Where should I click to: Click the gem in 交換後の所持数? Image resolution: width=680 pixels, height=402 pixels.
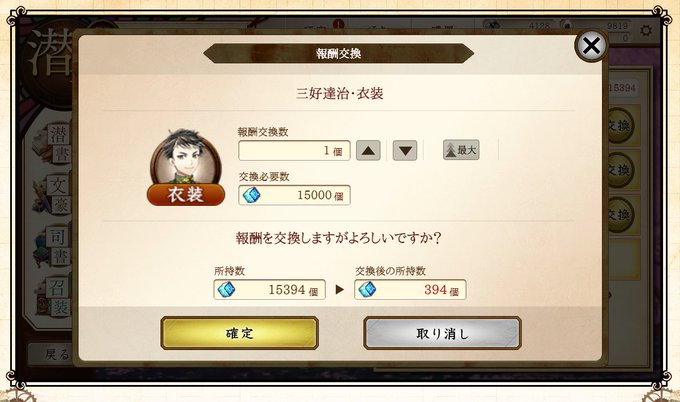[367, 289]
